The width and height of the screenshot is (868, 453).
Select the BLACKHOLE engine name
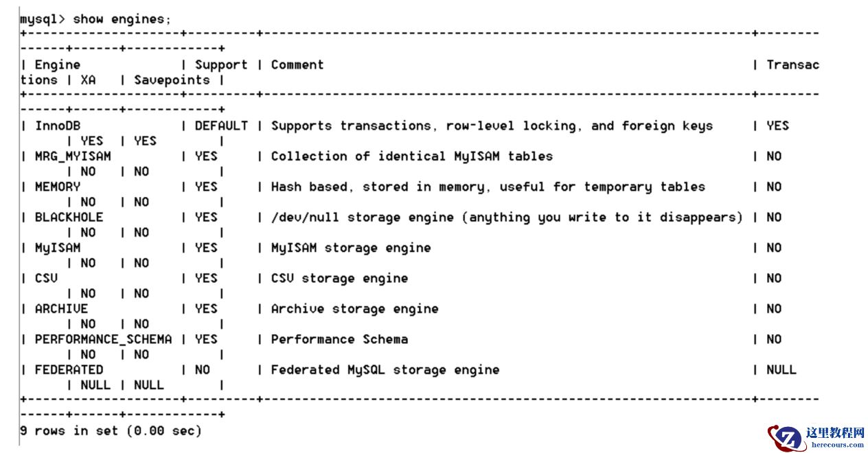69,218
